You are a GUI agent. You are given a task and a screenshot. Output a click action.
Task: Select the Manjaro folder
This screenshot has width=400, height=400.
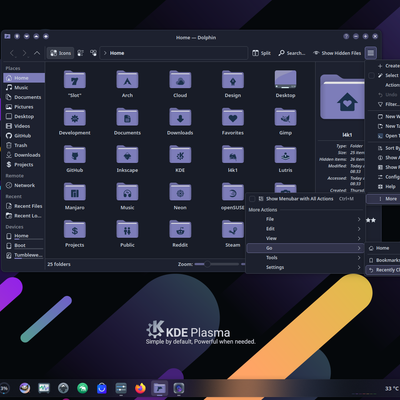[x=75, y=196]
